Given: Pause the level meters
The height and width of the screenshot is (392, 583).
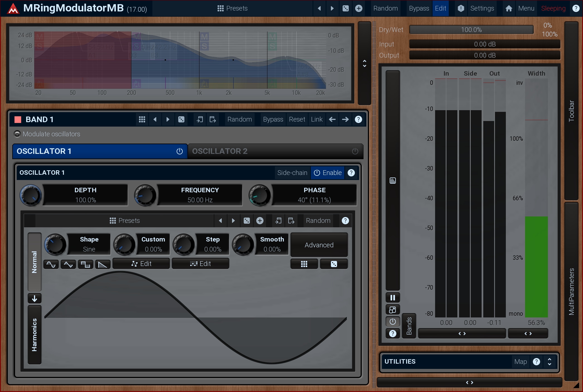Looking at the screenshot, I should [392, 298].
